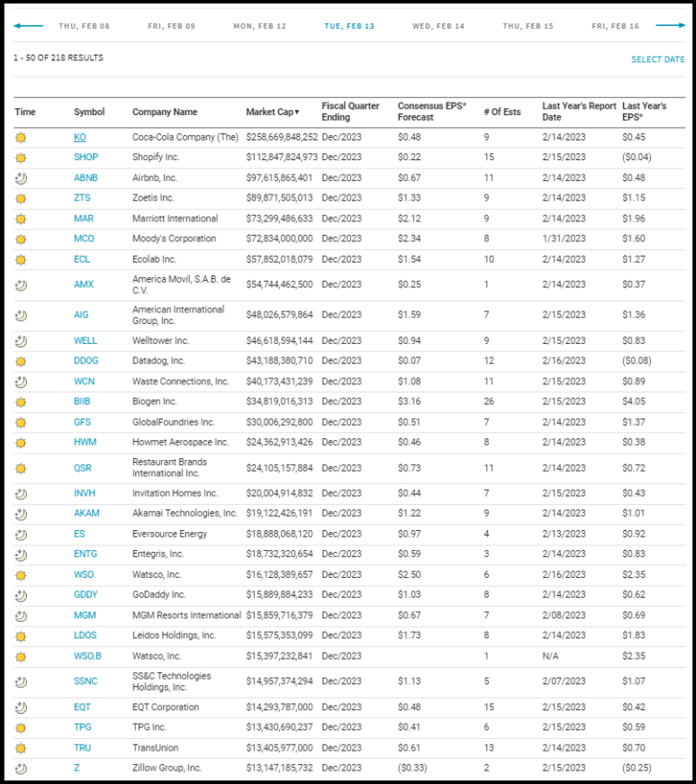Image resolution: width=696 pixels, height=784 pixels.
Task: Open the SSNC ticker link
Action: tap(86, 681)
